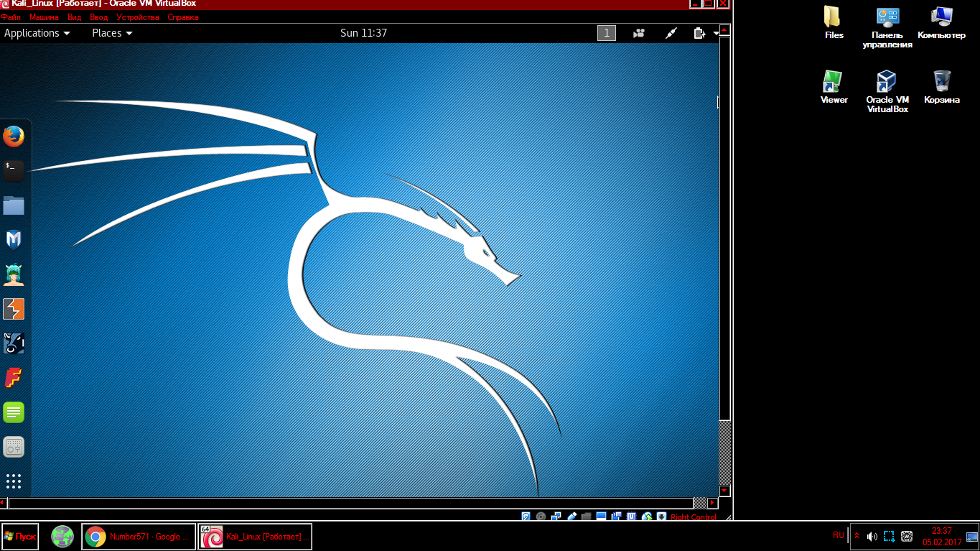Click the shared folders status icon
The width and height of the screenshot is (980, 551).
587,517
